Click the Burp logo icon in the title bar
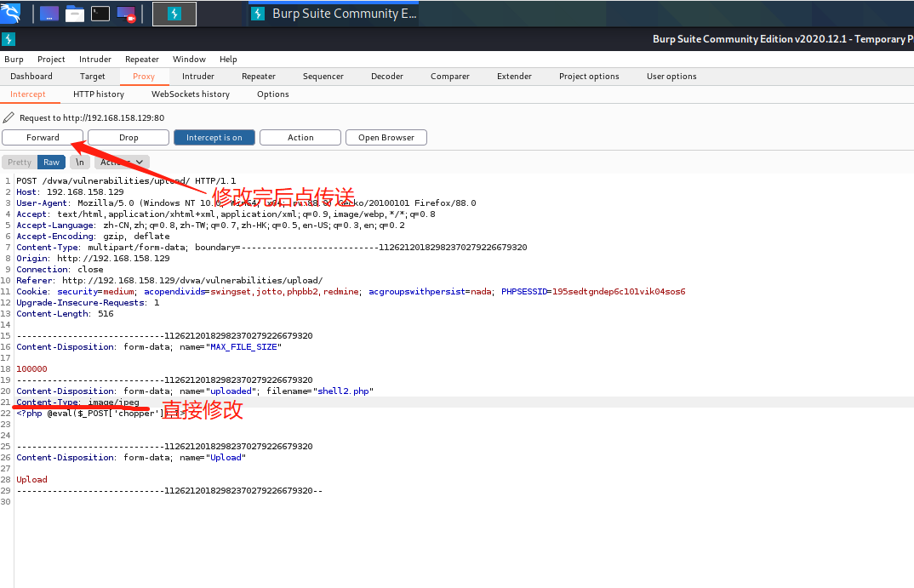 (9, 39)
